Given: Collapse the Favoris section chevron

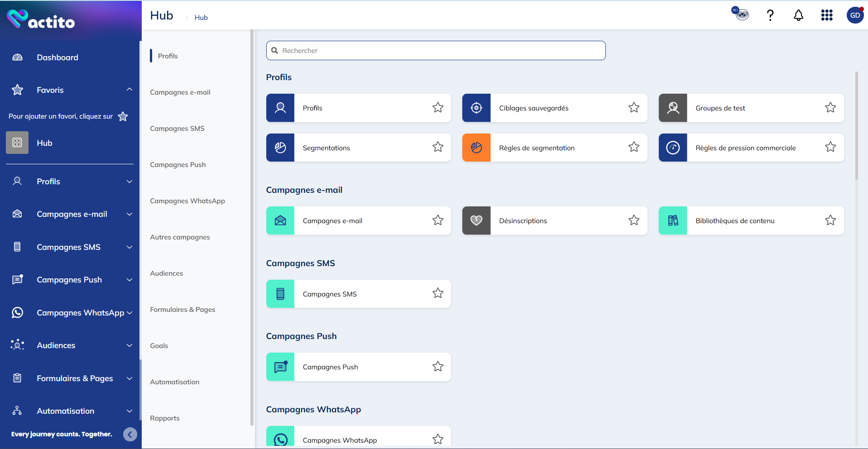Looking at the screenshot, I should [x=129, y=90].
